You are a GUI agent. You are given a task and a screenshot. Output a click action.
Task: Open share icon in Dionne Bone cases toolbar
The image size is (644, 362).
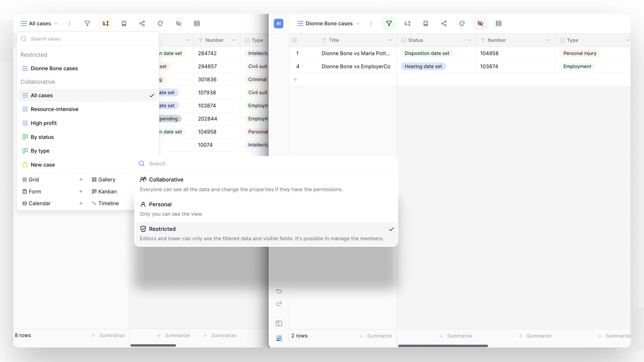coord(444,24)
